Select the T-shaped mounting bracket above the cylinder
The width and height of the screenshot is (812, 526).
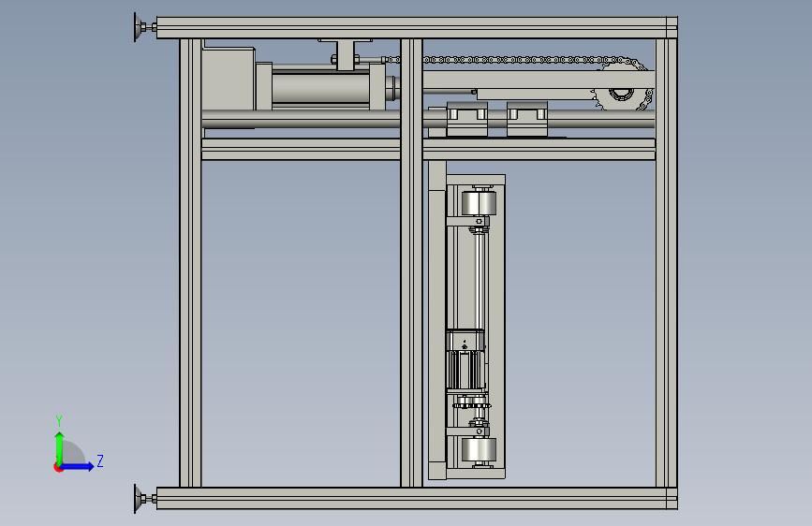coord(345,54)
